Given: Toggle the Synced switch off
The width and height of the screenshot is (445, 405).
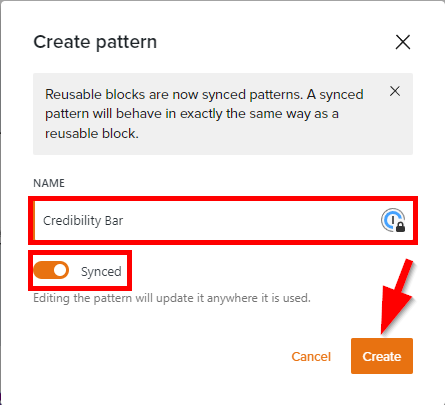Looking at the screenshot, I should point(51,270).
